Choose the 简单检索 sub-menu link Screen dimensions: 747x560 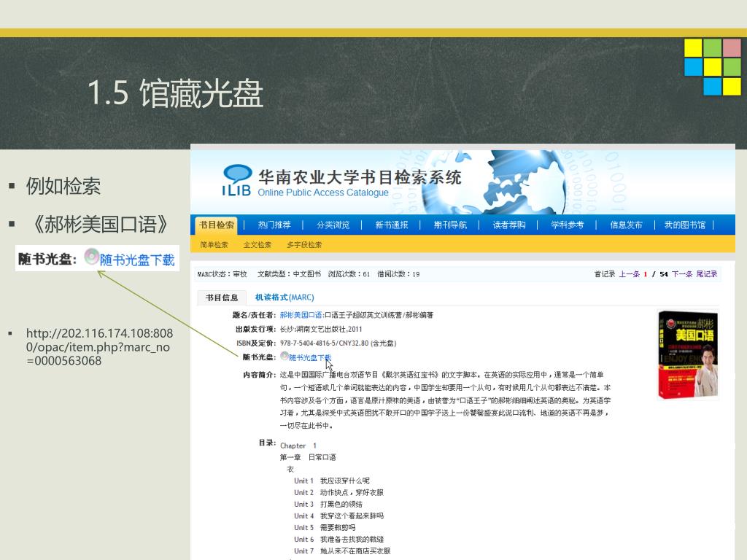pyautogui.click(x=214, y=245)
